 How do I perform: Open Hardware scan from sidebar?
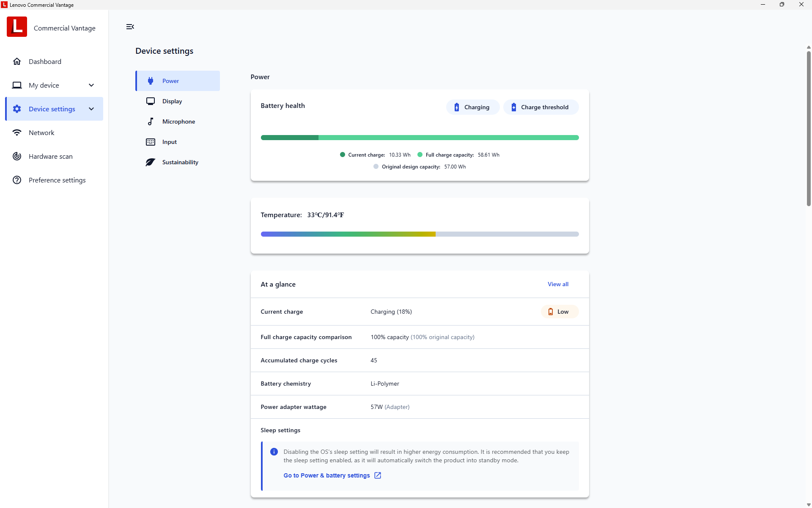click(54, 156)
